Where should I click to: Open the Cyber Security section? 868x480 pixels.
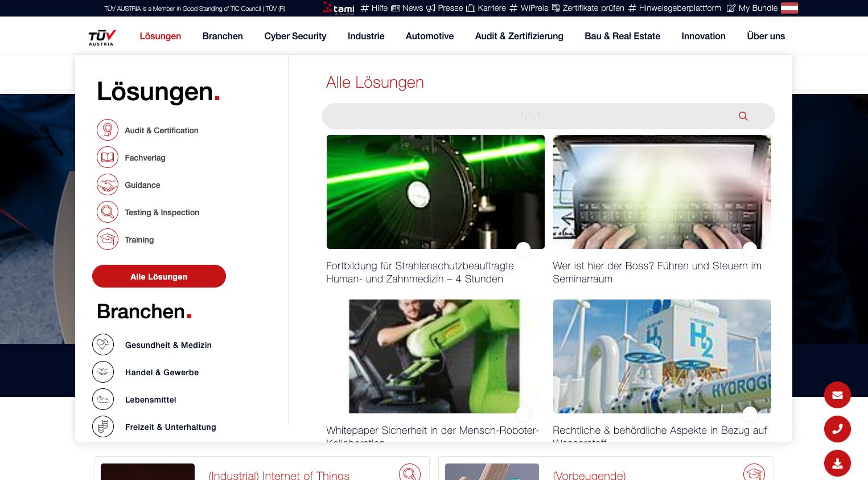pos(295,36)
